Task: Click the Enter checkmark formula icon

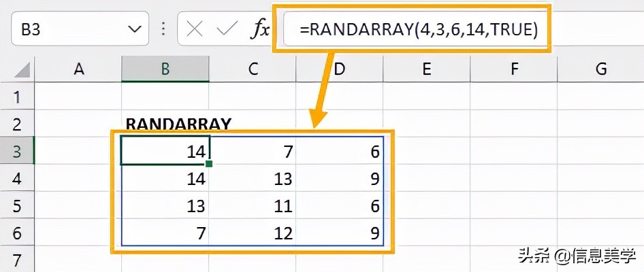Action: [x=227, y=29]
